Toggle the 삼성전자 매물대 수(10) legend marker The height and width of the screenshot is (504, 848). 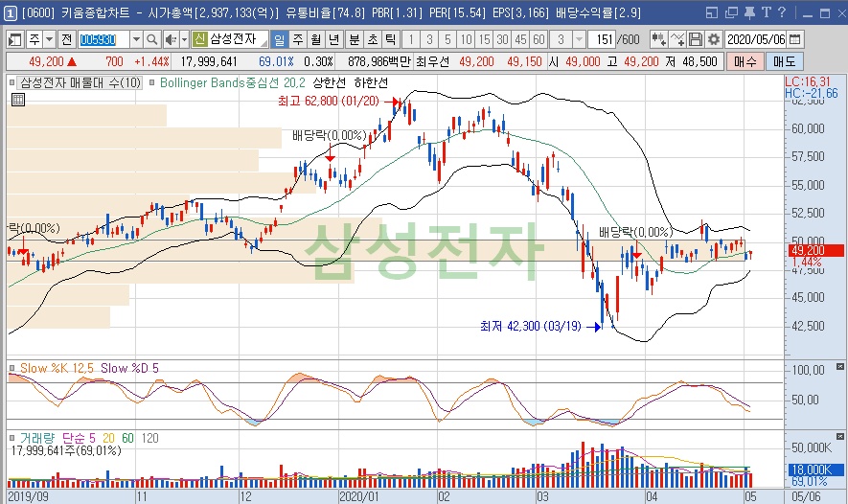tap(11, 82)
